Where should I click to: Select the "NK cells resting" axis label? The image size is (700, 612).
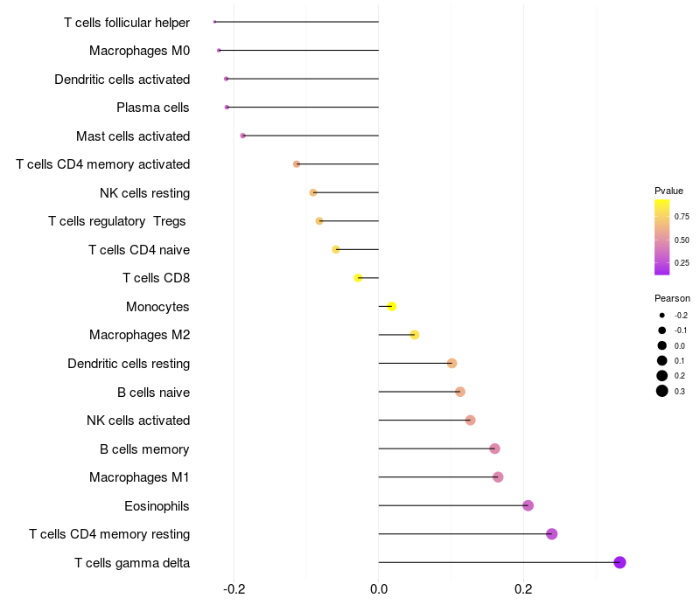point(145,192)
